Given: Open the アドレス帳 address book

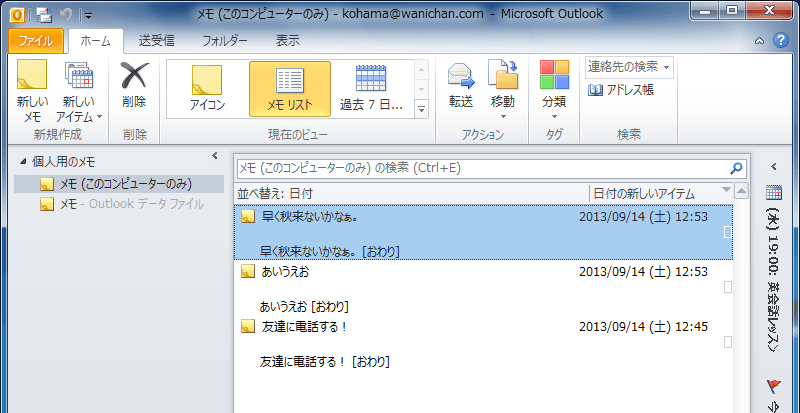Looking at the screenshot, I should click(621, 90).
